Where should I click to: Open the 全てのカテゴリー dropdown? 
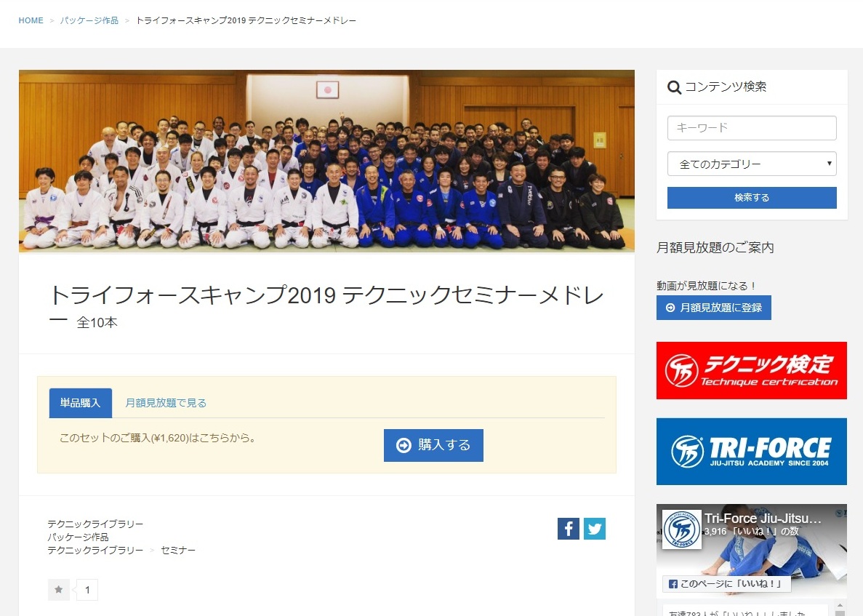point(752,164)
